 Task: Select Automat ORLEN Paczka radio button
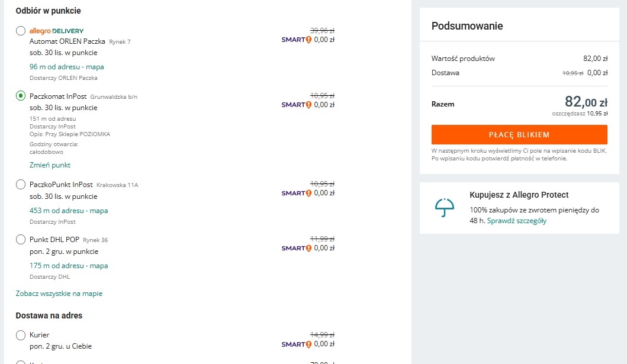pos(21,31)
